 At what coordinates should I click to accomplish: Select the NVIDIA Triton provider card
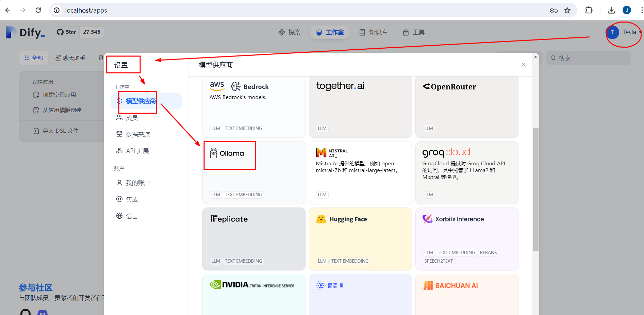click(254, 295)
